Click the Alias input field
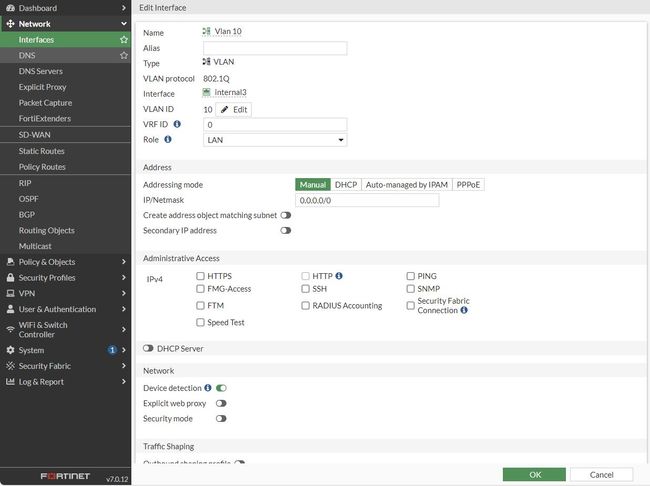 [x=275, y=48]
